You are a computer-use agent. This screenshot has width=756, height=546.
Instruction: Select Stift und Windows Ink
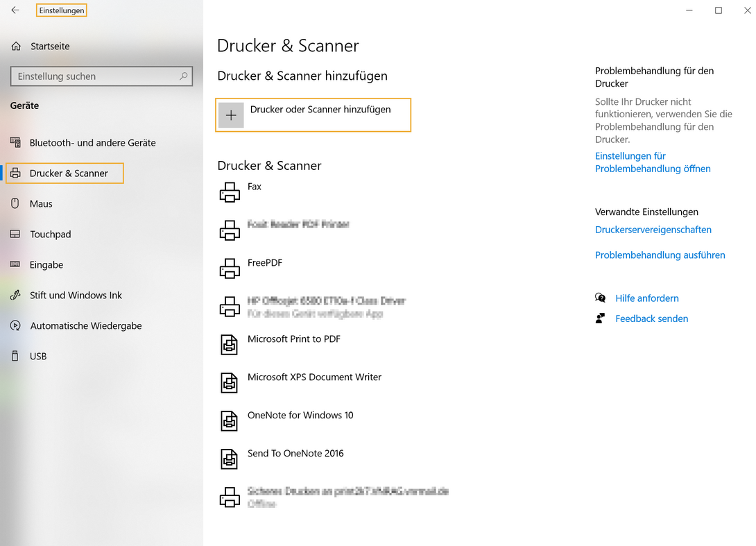74,295
